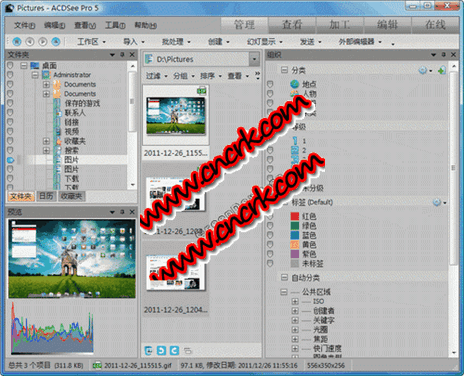Click the rotate right icon below thumbnails
The width and height of the screenshot is (464, 376).
pos(174,351)
